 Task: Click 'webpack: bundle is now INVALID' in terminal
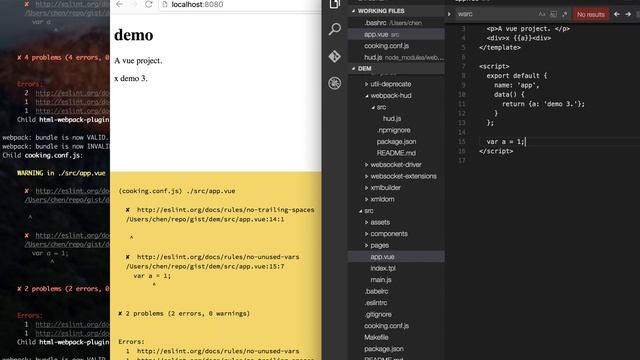pyautogui.click(x=56, y=147)
